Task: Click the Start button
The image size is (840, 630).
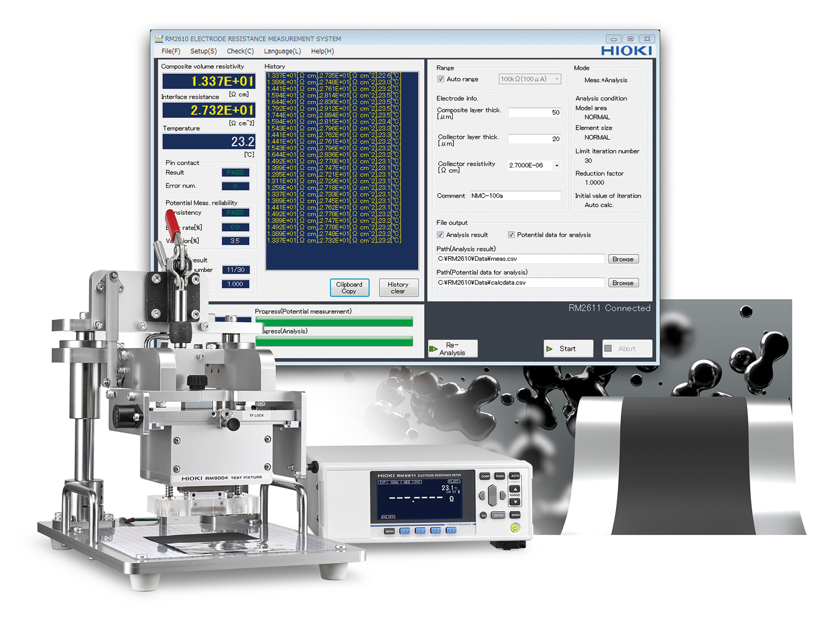Action: click(568, 348)
